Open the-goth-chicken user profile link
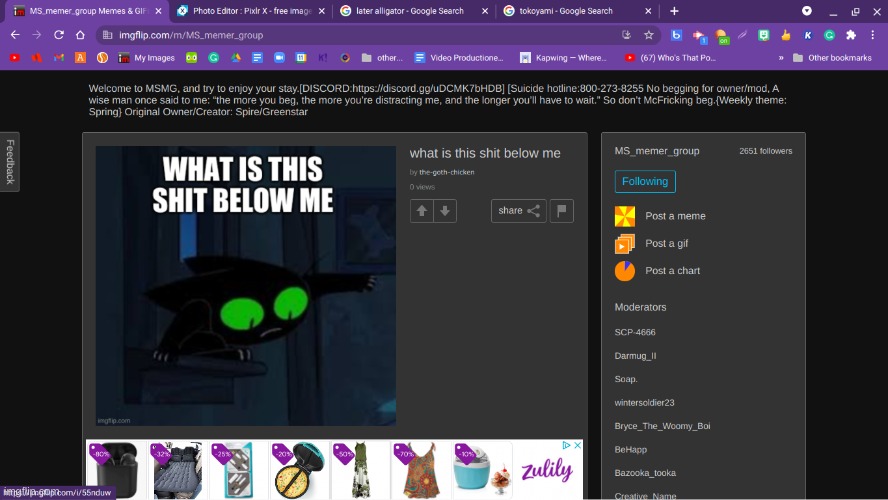888x500 pixels. click(x=446, y=172)
